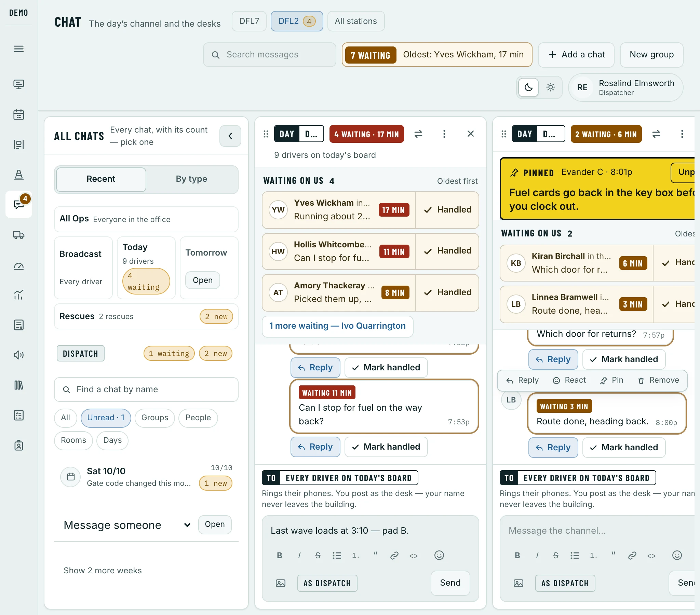Select the Recent view toggle
This screenshot has width=700, height=615.
pyautogui.click(x=101, y=179)
